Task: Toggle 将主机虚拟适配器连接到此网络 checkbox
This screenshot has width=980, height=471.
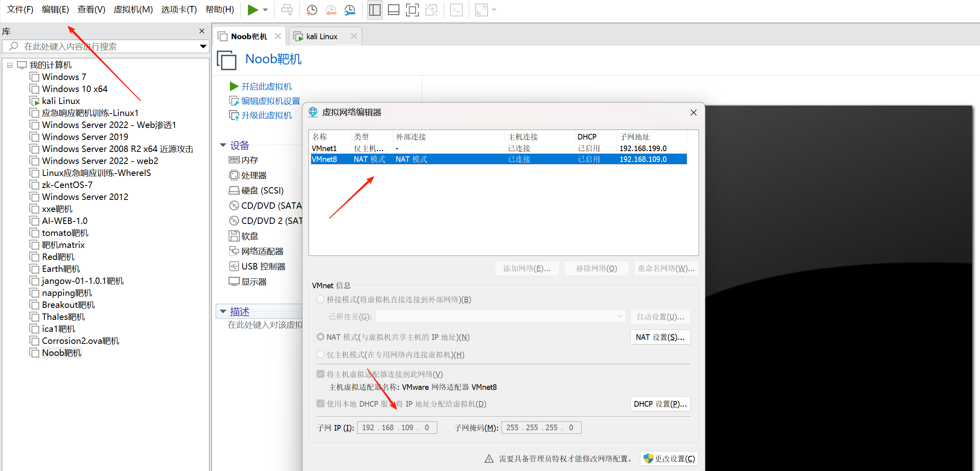Action: [x=321, y=374]
